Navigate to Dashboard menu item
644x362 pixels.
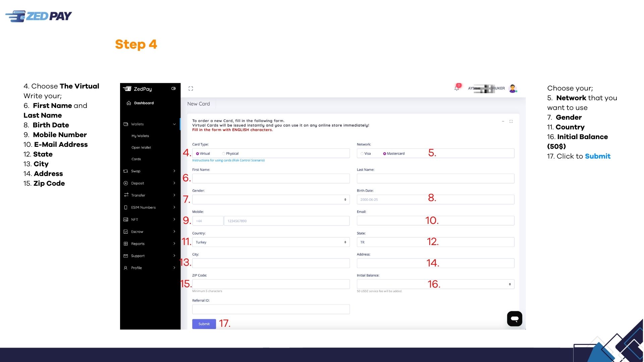point(144,103)
